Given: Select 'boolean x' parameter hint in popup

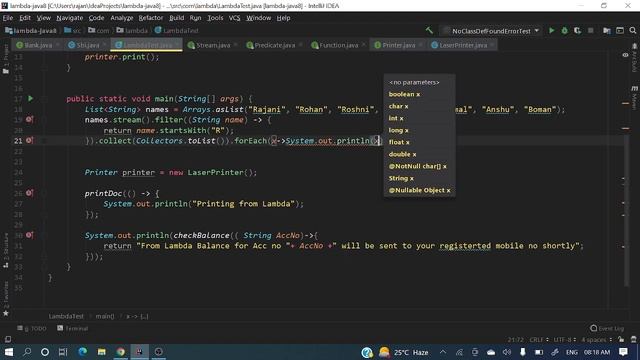Looking at the screenshot, I should [x=404, y=94].
